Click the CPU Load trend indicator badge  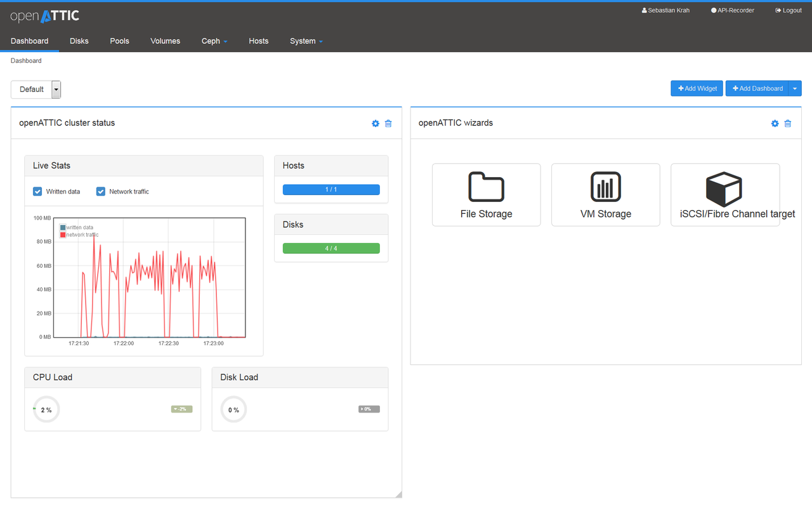pos(181,409)
